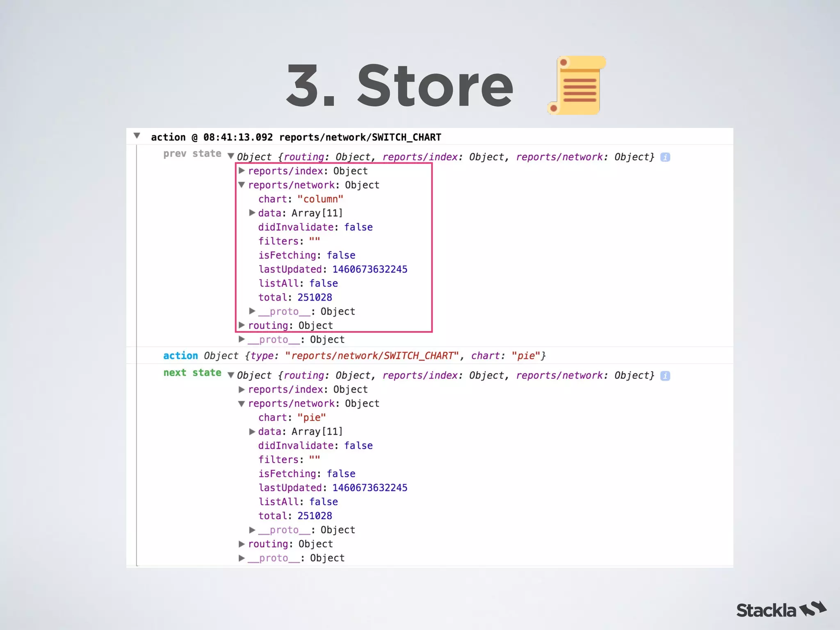840x630 pixels.
Task: Click the action object with SWITCH_CHART type
Action: click(x=374, y=356)
